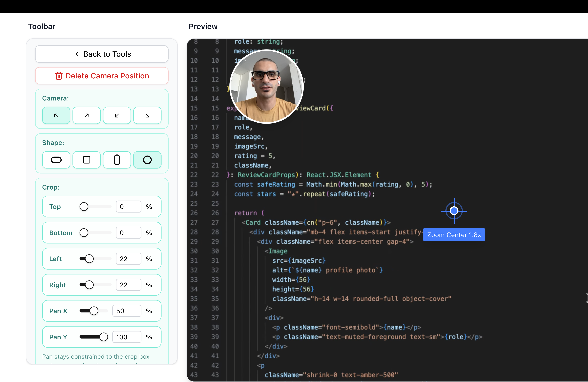Select the wide pill camera shape
This screenshot has width=588, height=382.
click(x=56, y=160)
